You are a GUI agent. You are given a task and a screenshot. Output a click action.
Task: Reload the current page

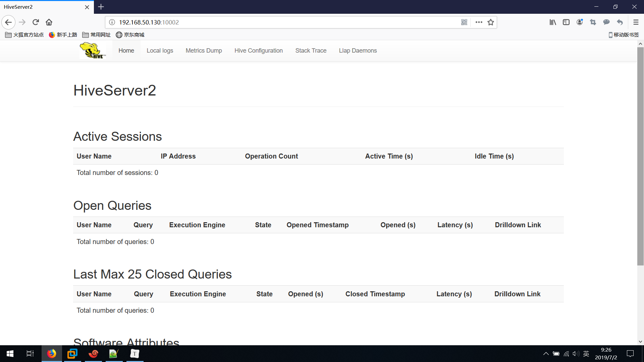[36, 22]
